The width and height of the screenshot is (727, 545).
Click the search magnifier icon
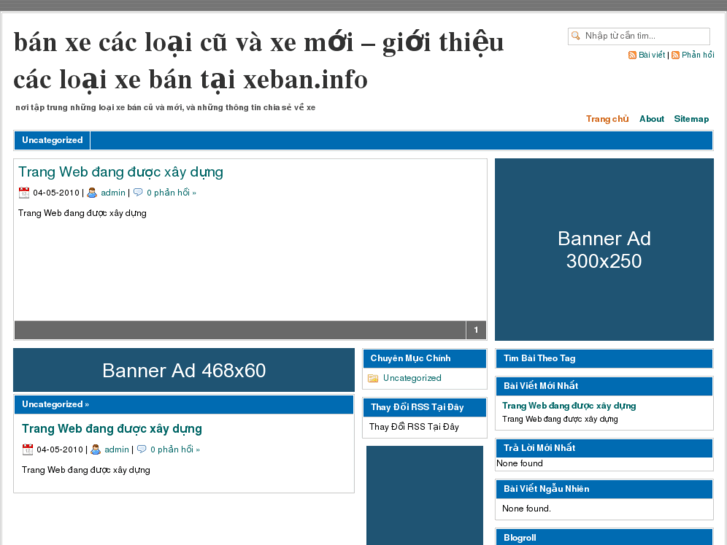click(x=575, y=36)
